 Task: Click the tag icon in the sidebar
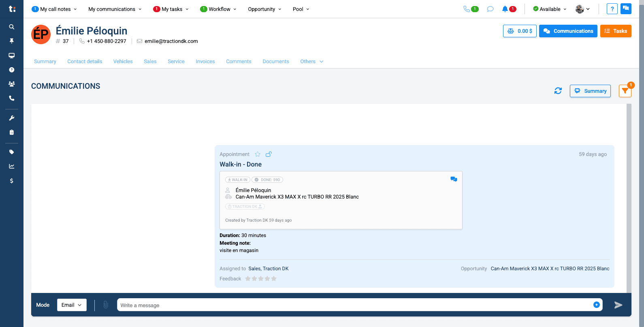click(12, 152)
